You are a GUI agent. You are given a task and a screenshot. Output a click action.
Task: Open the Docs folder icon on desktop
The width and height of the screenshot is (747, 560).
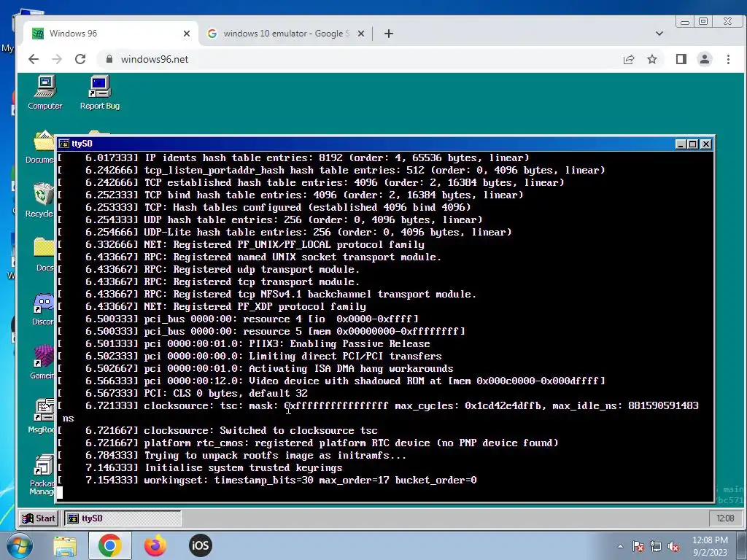(x=44, y=254)
